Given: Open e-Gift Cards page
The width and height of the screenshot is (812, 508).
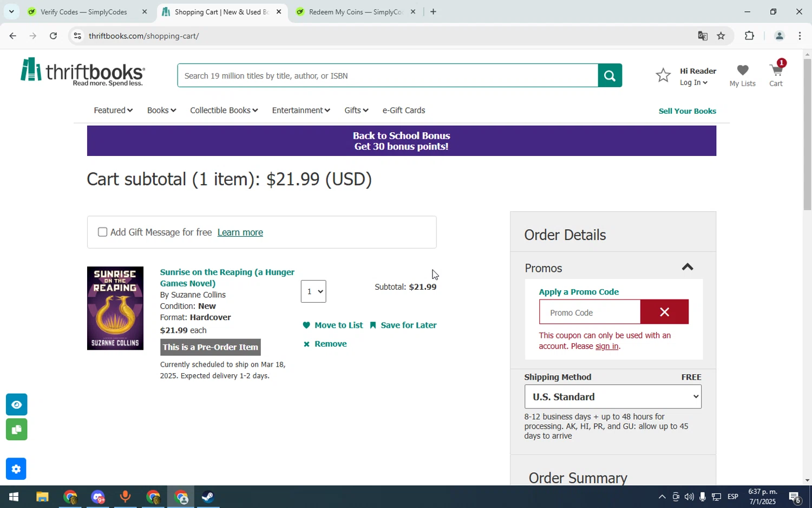Looking at the screenshot, I should click(404, 110).
